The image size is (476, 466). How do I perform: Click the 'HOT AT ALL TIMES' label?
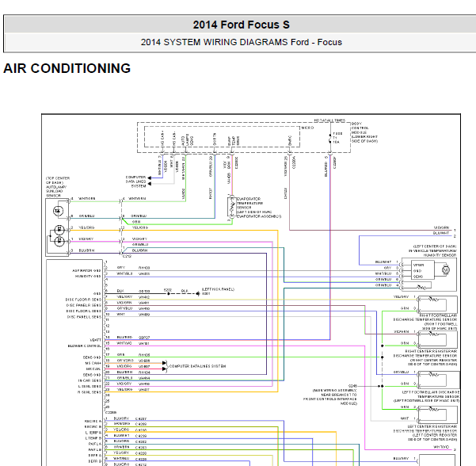tap(329, 120)
